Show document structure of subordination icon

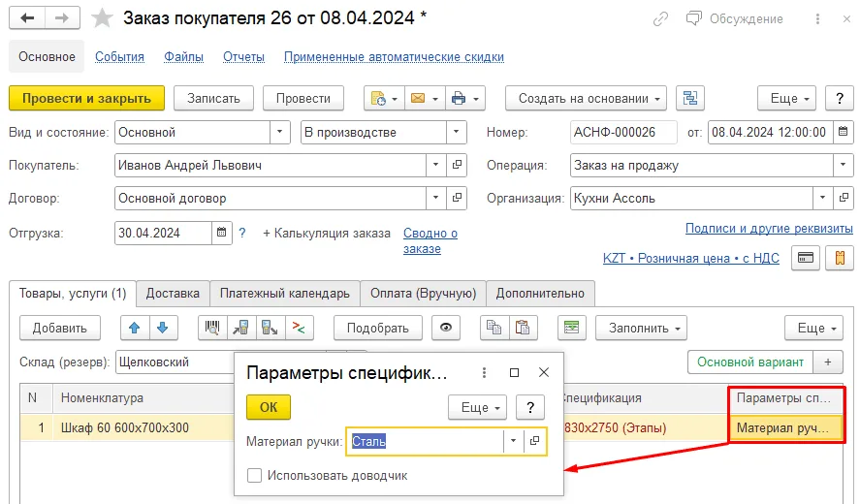pyautogui.click(x=690, y=99)
